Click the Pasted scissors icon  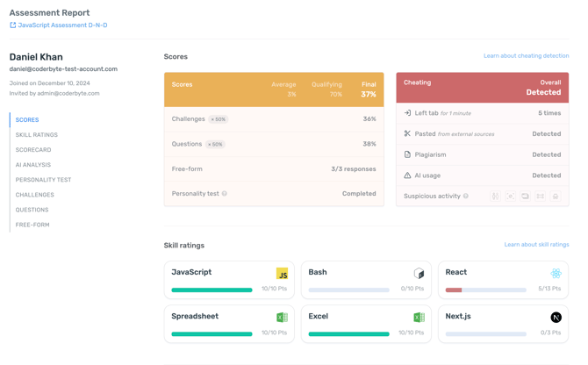tap(407, 134)
